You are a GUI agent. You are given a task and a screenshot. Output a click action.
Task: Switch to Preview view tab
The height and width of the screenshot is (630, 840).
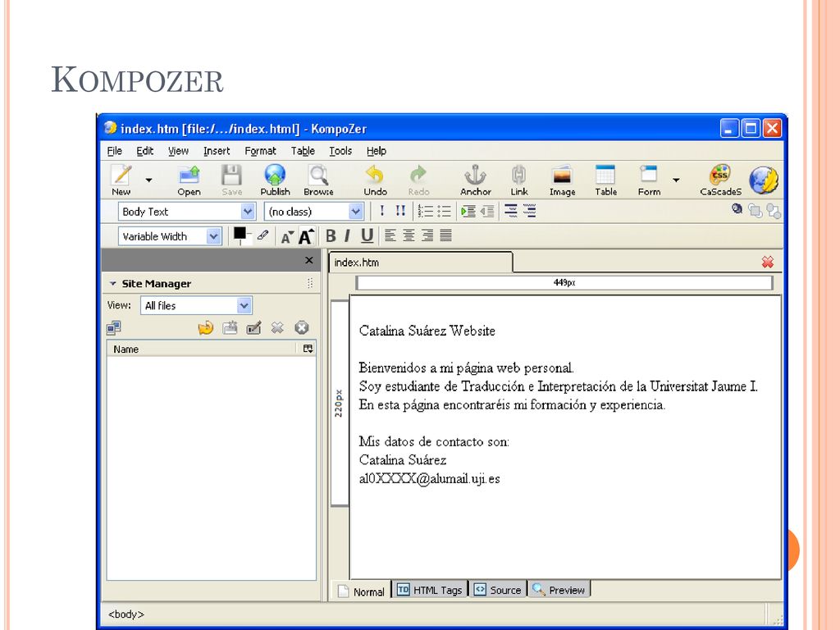(x=559, y=590)
